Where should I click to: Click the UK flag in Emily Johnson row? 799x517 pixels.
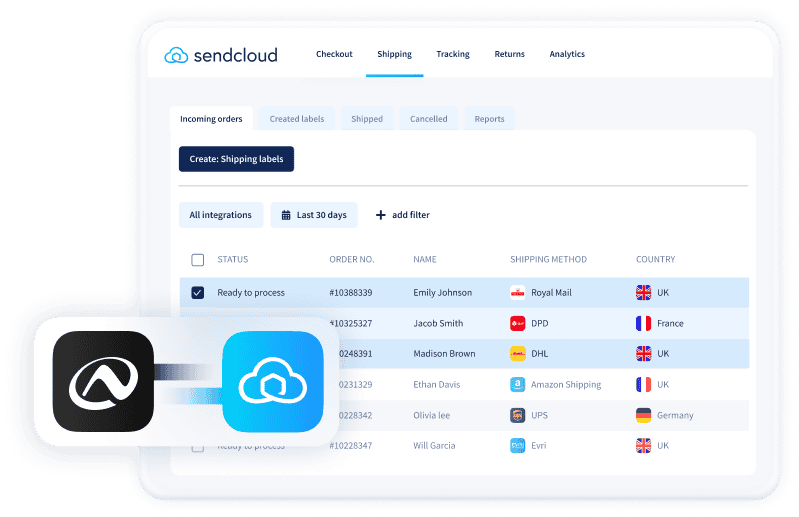pyautogui.click(x=643, y=292)
